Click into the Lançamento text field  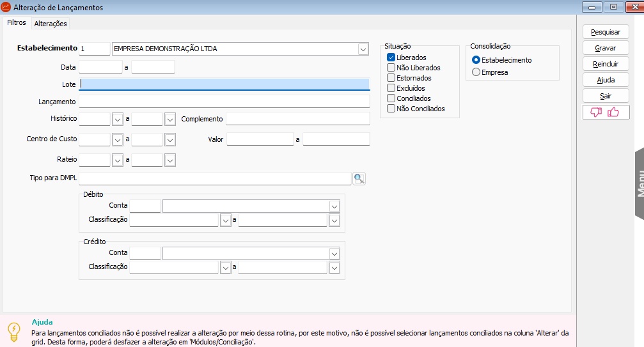click(x=224, y=102)
